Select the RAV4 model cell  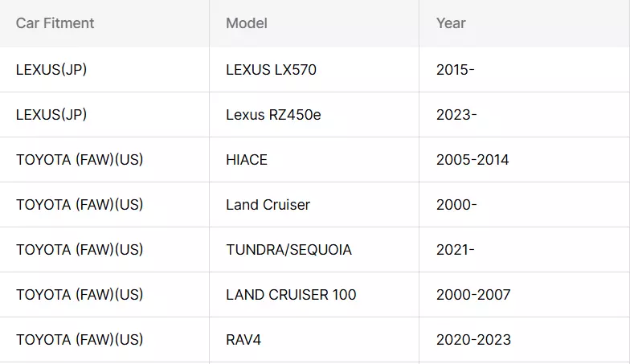click(x=314, y=339)
